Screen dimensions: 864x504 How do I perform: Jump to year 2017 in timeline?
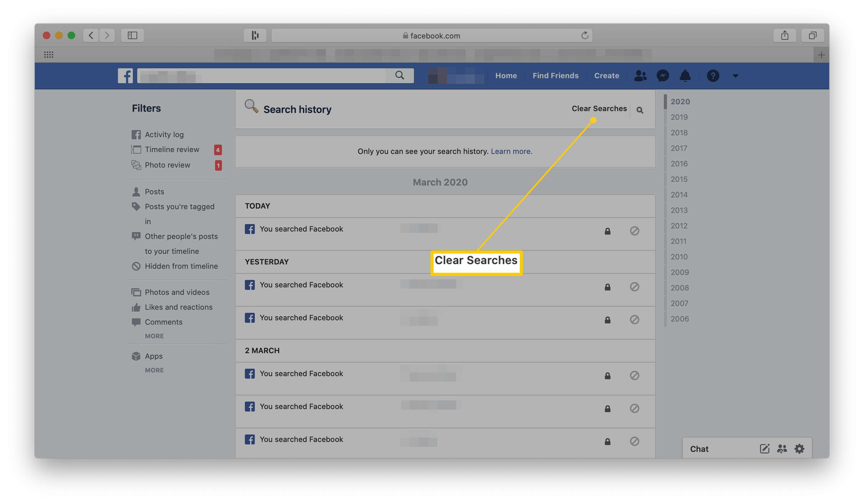point(679,148)
